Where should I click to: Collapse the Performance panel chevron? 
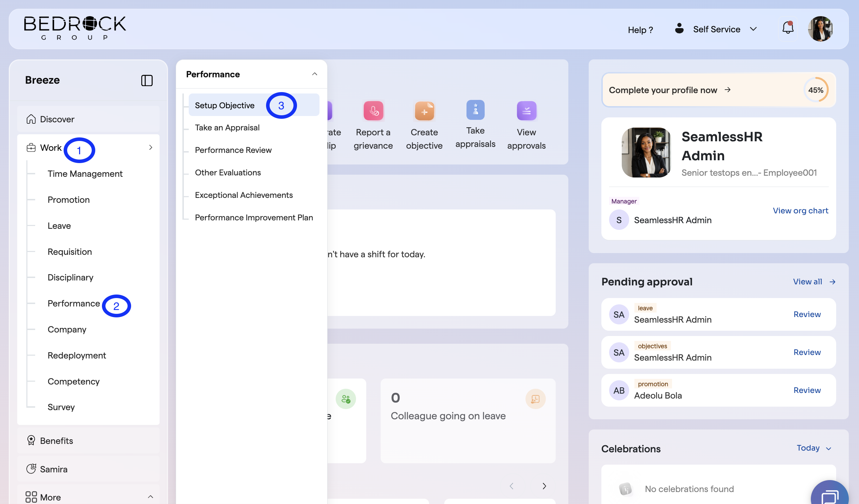(x=315, y=74)
